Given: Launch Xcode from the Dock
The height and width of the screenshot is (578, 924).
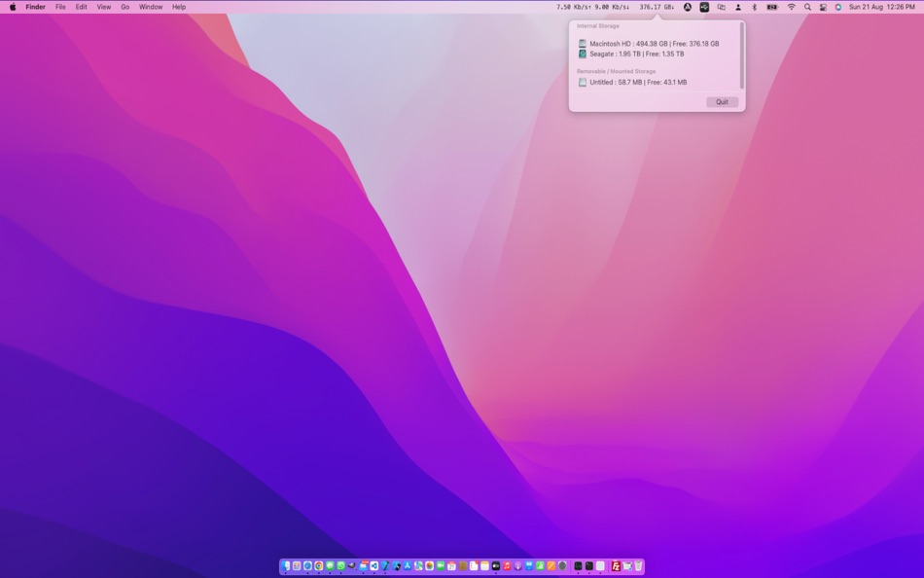Looking at the screenshot, I should pyautogui.click(x=385, y=565).
